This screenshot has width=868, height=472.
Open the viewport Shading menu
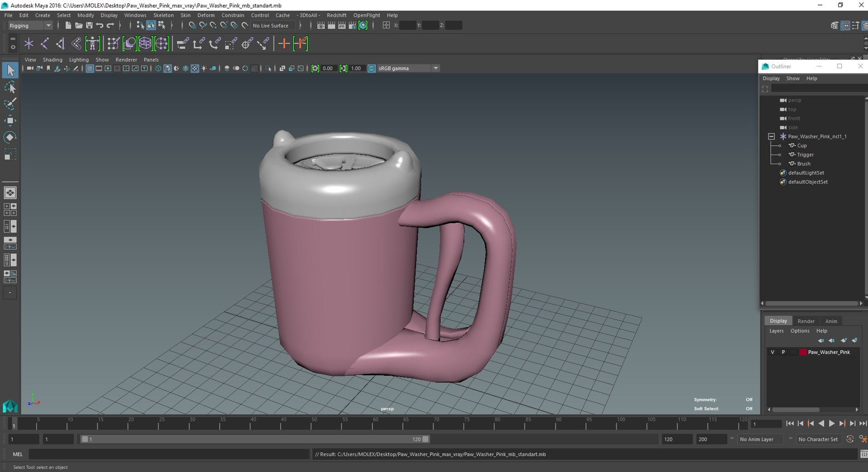[x=52, y=60]
